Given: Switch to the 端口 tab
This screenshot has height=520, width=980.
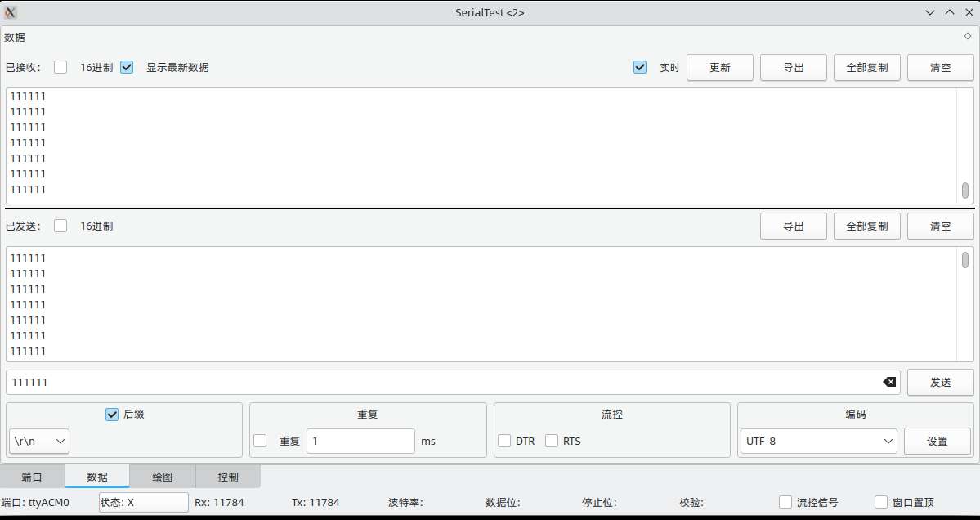Looking at the screenshot, I should 32,477.
